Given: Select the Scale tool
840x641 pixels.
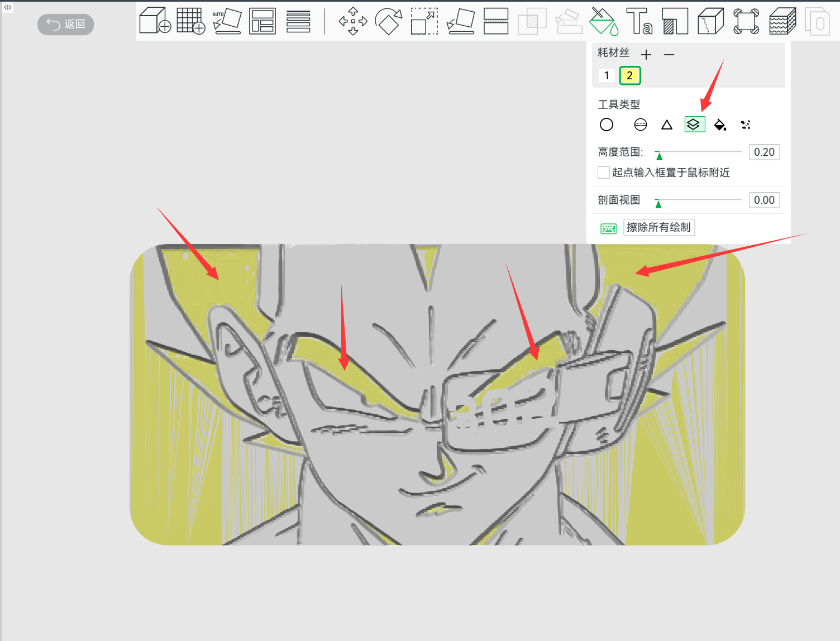Looking at the screenshot, I should (424, 21).
